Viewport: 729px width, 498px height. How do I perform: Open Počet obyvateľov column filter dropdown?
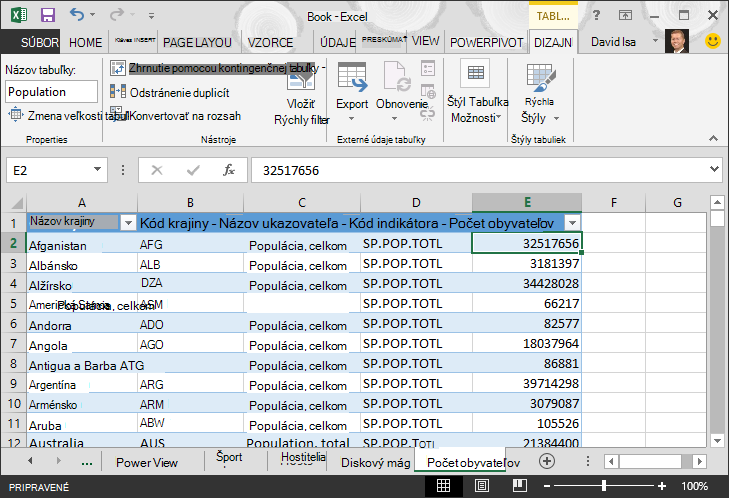(572, 223)
